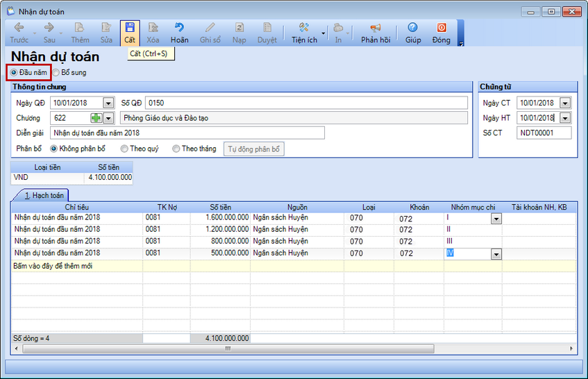Click the Ghi sổ post icon
This screenshot has width=588, height=379.
(210, 33)
